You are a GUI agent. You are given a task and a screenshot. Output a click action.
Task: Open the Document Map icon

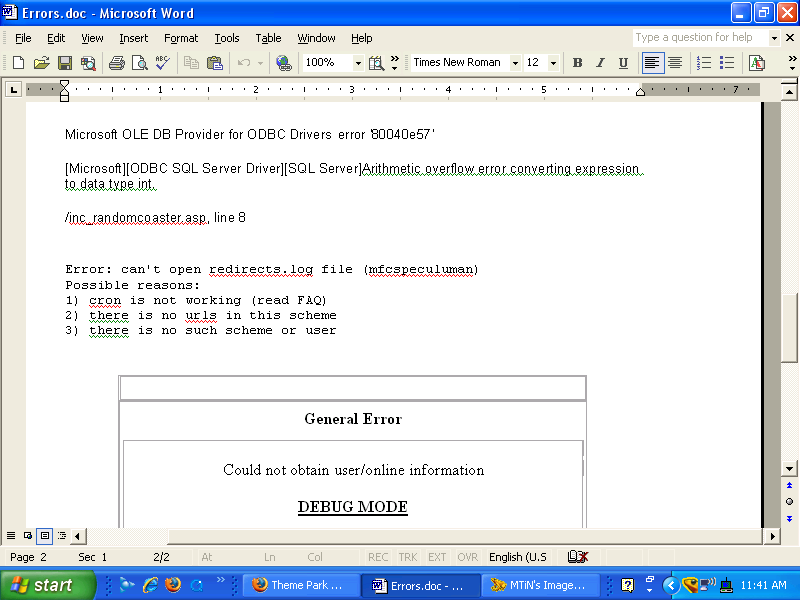(x=377, y=63)
